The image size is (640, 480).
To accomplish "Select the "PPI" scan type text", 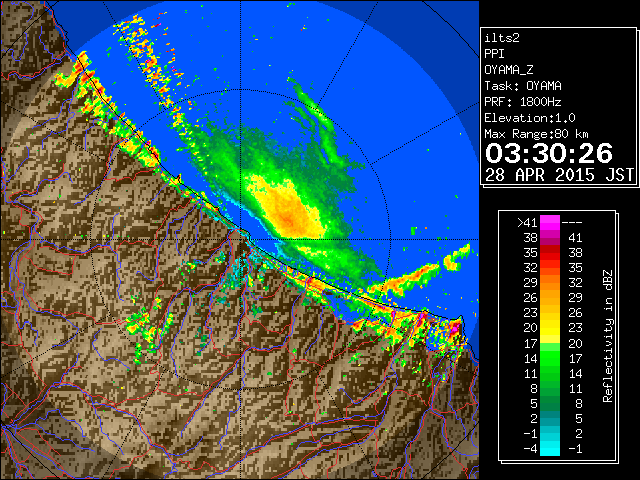I will (x=494, y=54).
